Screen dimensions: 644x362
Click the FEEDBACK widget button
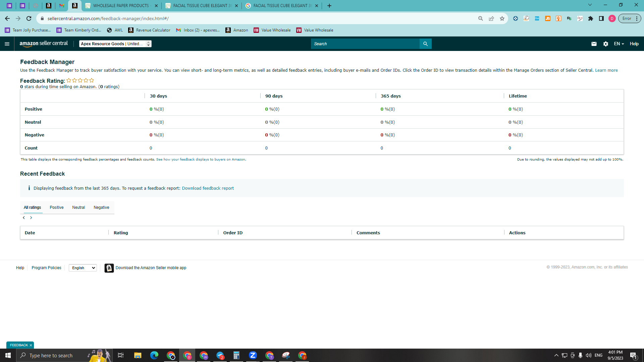pos(19,345)
